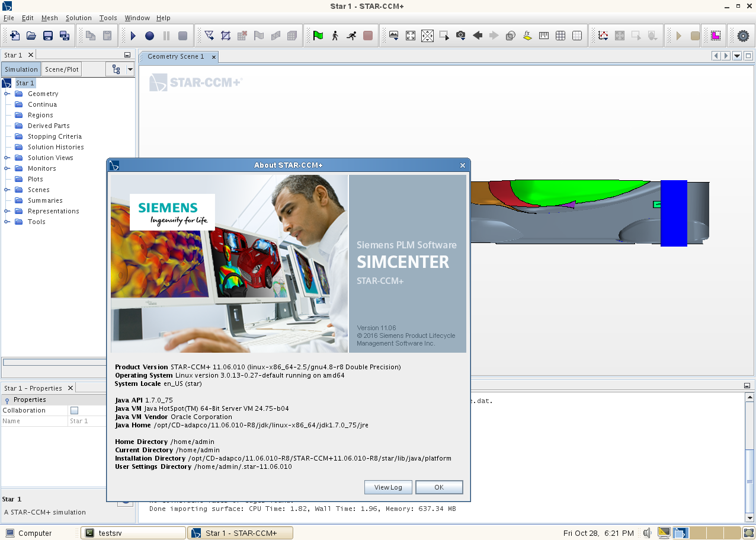Select the Regions folder
The image size is (756, 540).
40,115
